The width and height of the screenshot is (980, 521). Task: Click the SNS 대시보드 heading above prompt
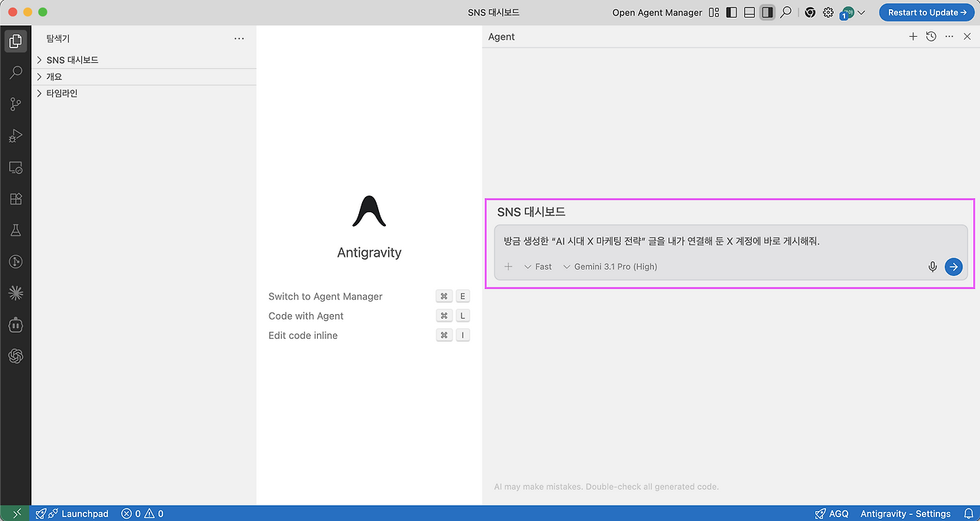(531, 212)
